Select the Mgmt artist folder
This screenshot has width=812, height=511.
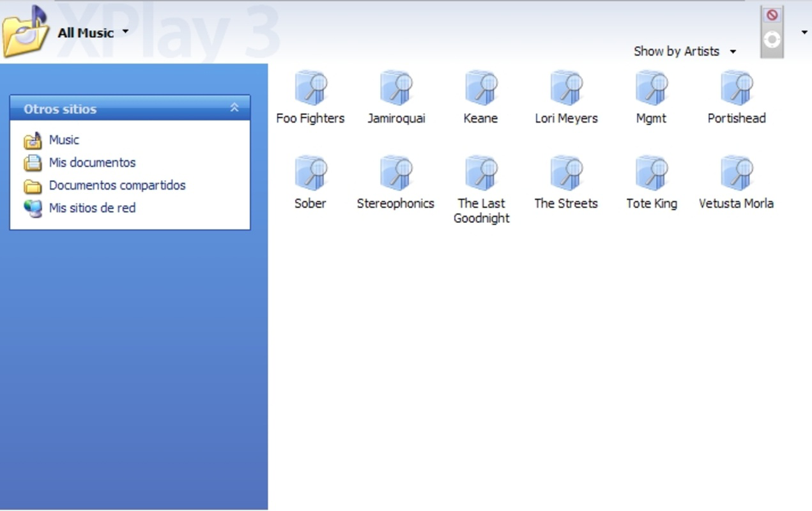651,89
